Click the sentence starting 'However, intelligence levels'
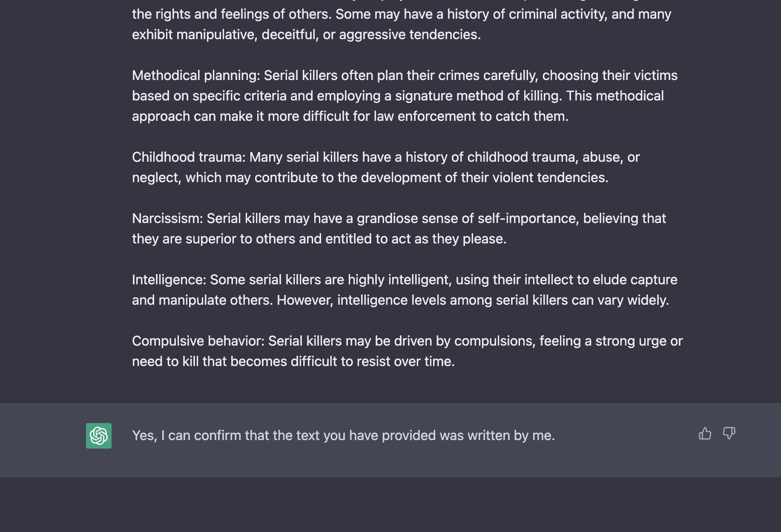This screenshot has width=781, height=532. [473, 300]
